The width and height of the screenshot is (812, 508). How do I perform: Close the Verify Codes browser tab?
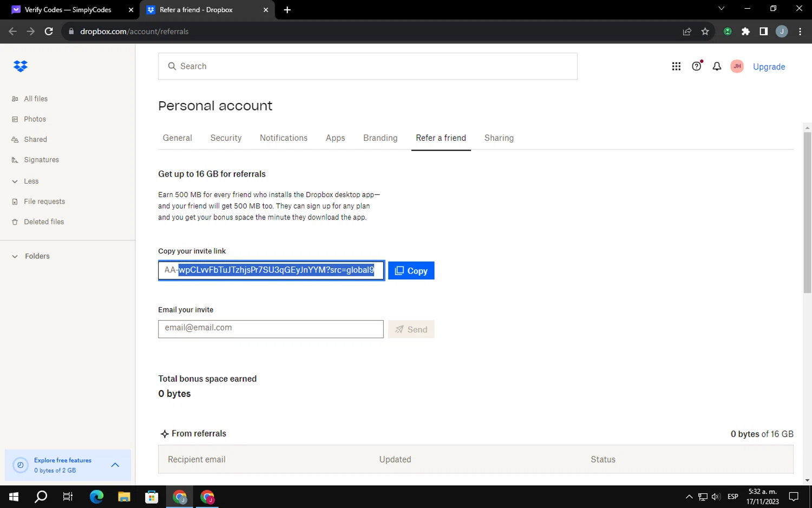130,10
